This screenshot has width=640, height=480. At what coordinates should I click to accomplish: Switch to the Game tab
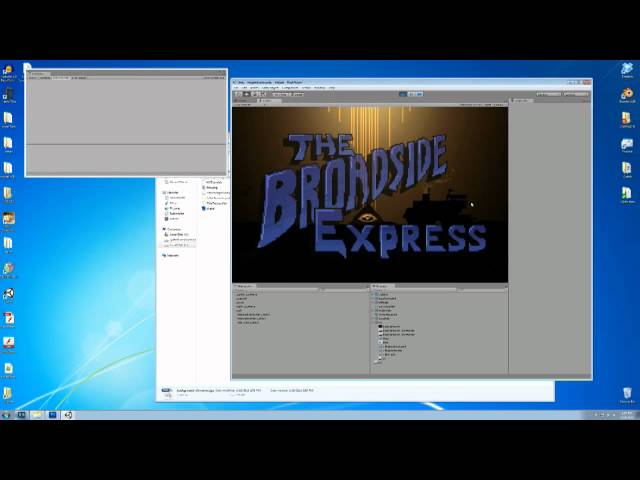tap(267, 100)
